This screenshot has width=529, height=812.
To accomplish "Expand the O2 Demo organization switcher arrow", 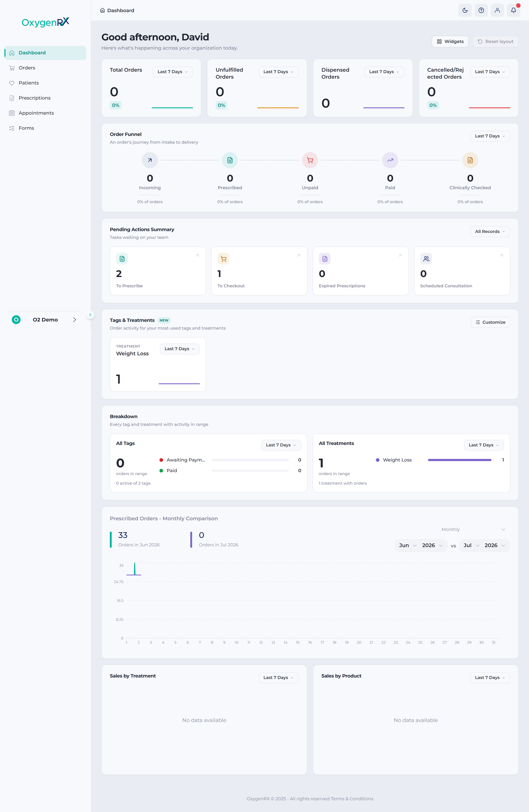I will click(x=74, y=320).
